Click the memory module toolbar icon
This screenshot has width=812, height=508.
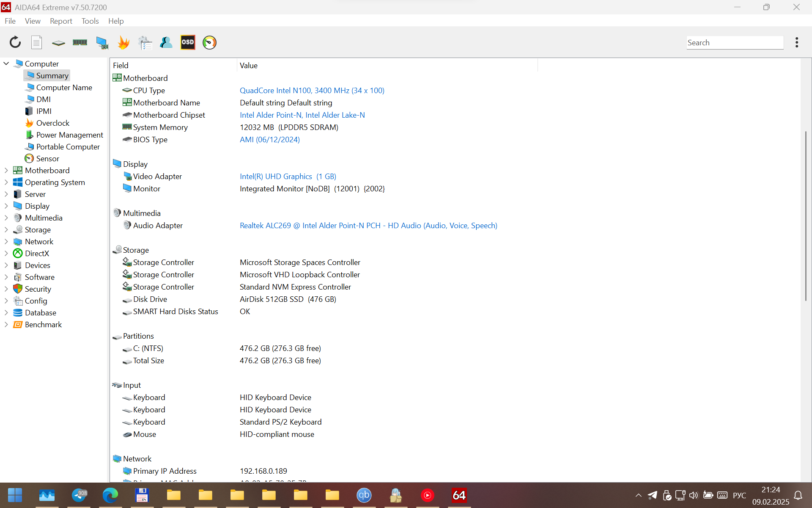[80, 42]
